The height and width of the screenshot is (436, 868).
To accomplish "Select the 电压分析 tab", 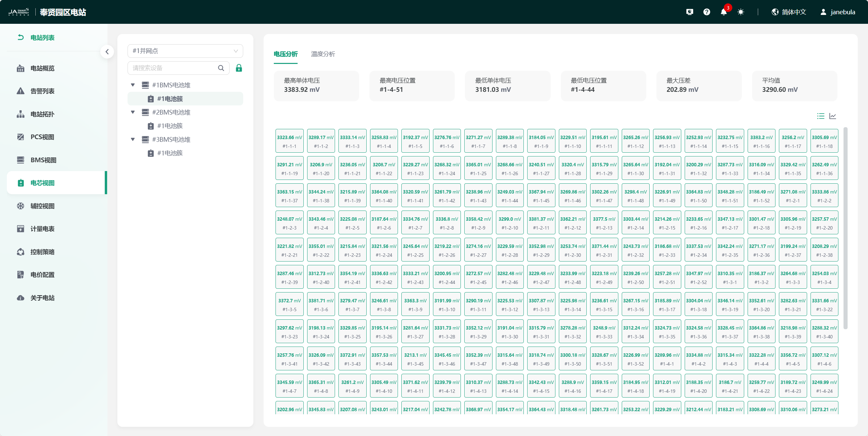I will [285, 54].
